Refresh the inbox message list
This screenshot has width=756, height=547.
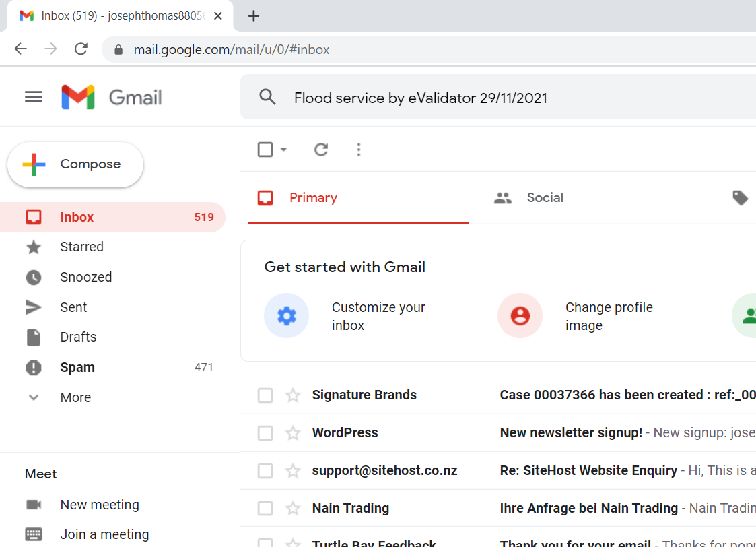[321, 150]
